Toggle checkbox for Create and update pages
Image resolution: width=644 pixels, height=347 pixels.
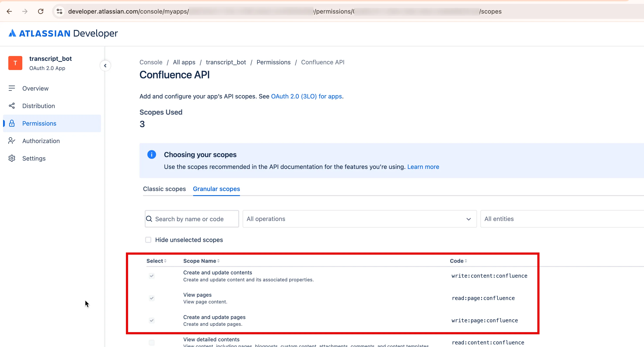pyautogui.click(x=151, y=321)
